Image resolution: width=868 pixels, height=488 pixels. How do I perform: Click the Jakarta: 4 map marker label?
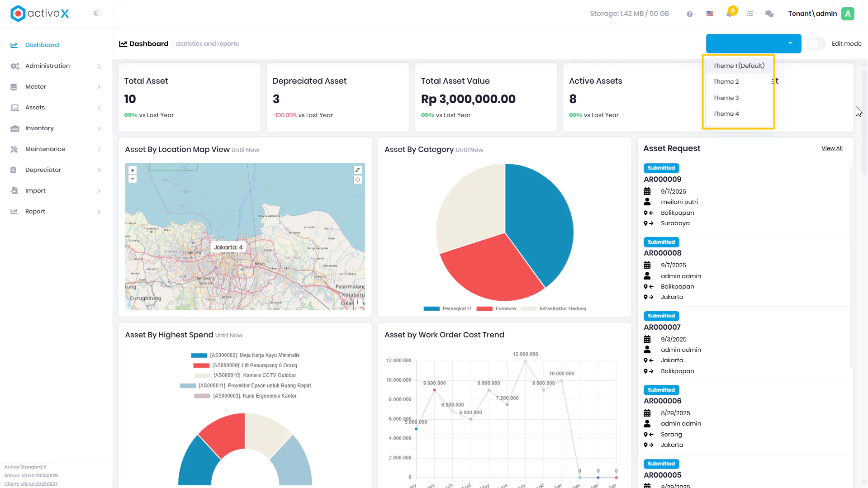coord(228,247)
